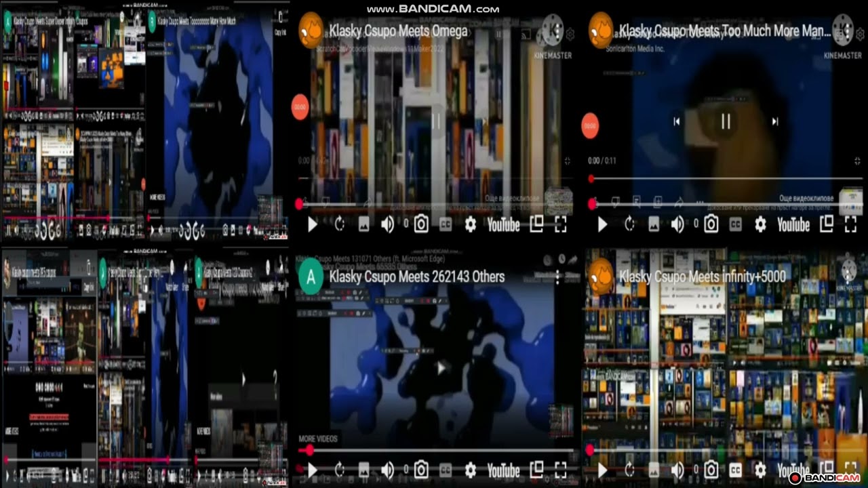Screen dimensions: 868x488
Task: Enter fullscreen in 262143 Others player
Action: tap(560, 470)
